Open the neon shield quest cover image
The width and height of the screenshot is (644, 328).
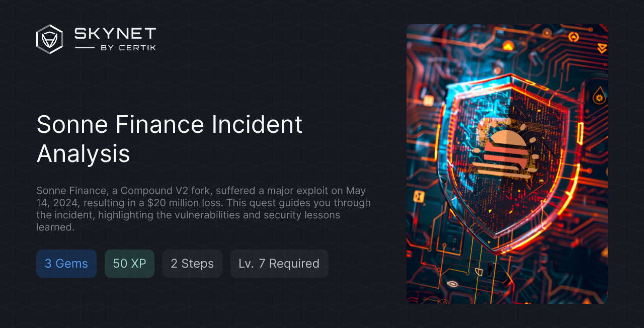click(x=507, y=164)
